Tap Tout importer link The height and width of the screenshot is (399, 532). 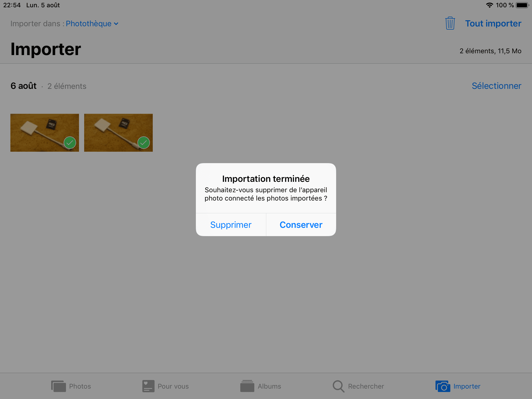pyautogui.click(x=493, y=24)
